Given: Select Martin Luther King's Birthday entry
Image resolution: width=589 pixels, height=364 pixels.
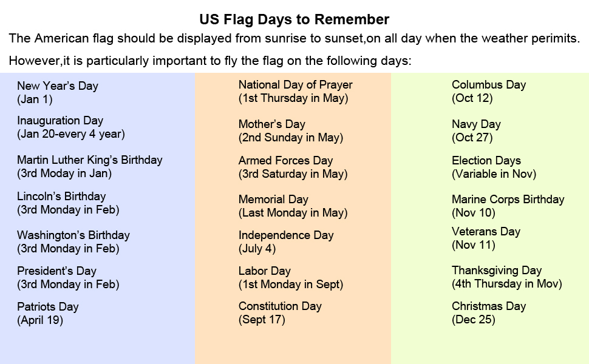Looking at the screenshot, I should pos(90,160).
